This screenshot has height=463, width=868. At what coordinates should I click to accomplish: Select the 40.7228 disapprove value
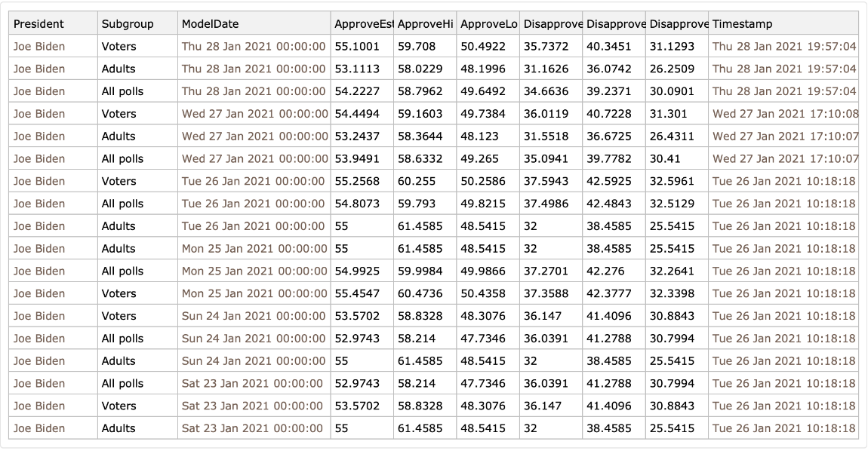tap(609, 114)
